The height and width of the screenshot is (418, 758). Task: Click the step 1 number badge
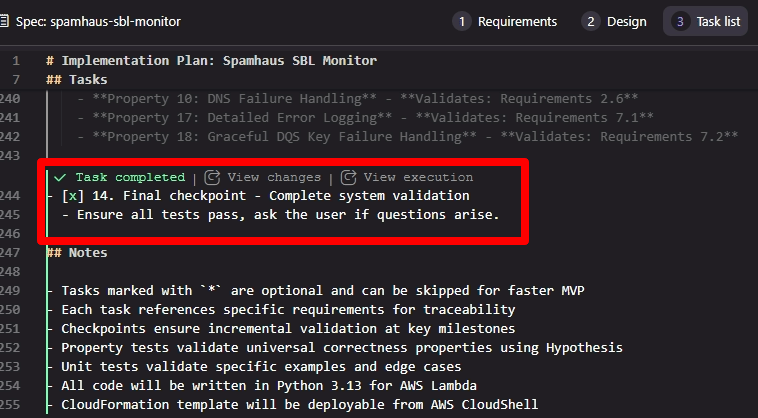coord(462,21)
